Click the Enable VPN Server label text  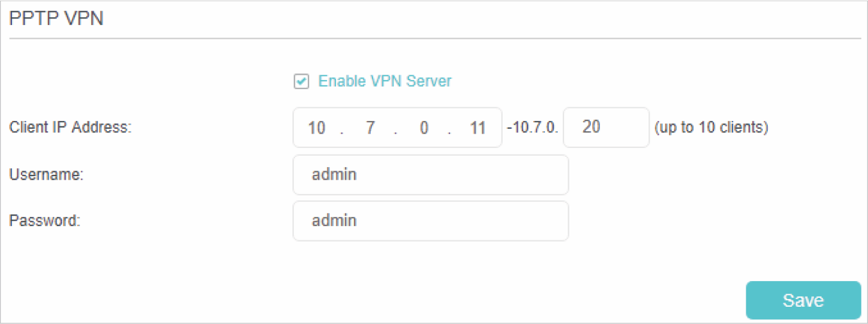[384, 81]
